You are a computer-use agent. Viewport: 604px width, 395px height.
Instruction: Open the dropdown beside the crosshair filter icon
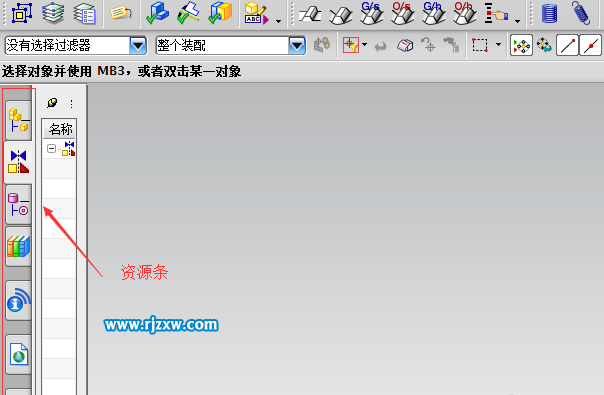click(x=364, y=45)
